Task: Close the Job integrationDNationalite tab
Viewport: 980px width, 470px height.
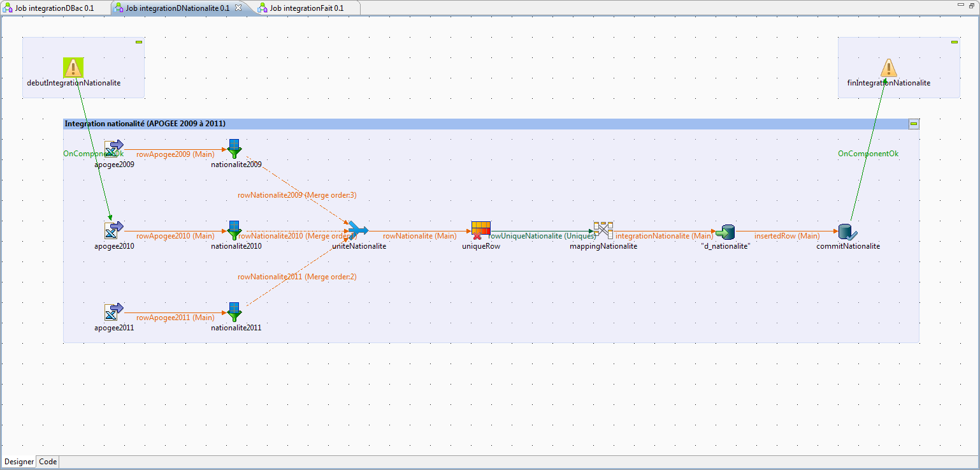Action: [238, 8]
